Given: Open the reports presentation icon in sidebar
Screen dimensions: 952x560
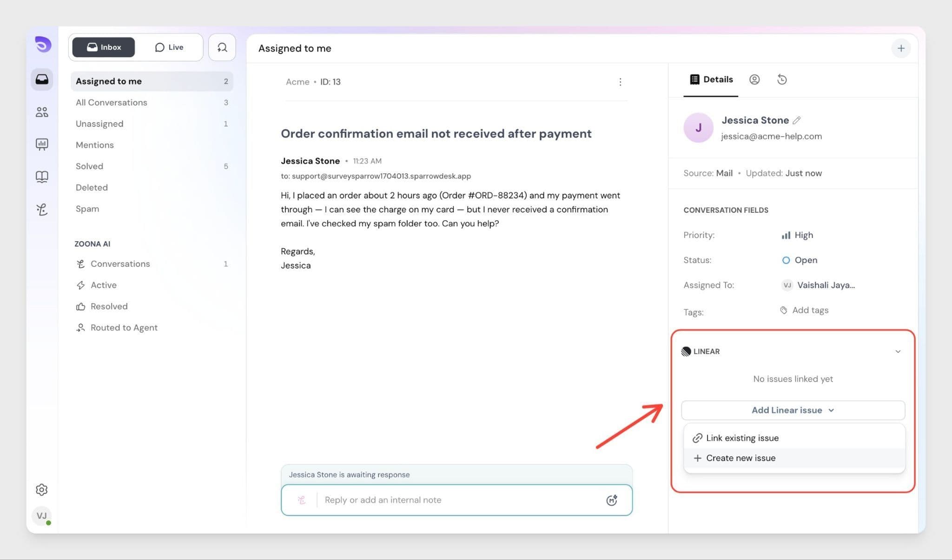Looking at the screenshot, I should click(42, 144).
